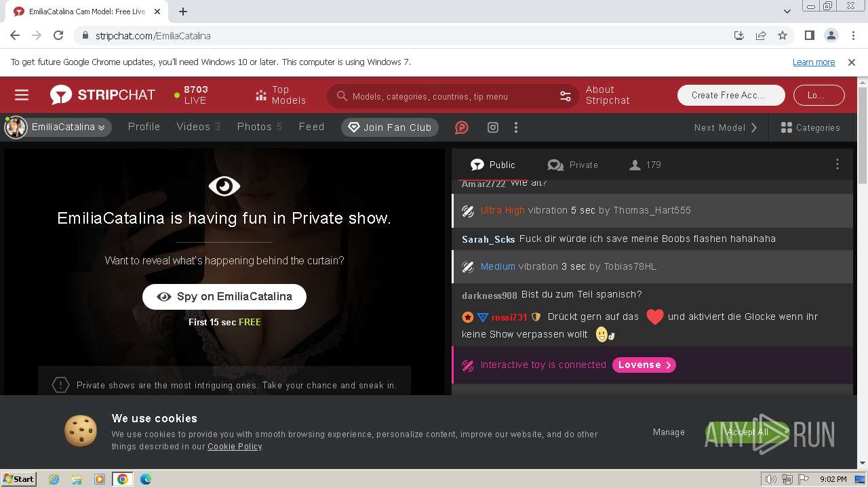Image resolution: width=868 pixels, height=488 pixels.
Task: Click Join Fan Club button
Action: 390,127
